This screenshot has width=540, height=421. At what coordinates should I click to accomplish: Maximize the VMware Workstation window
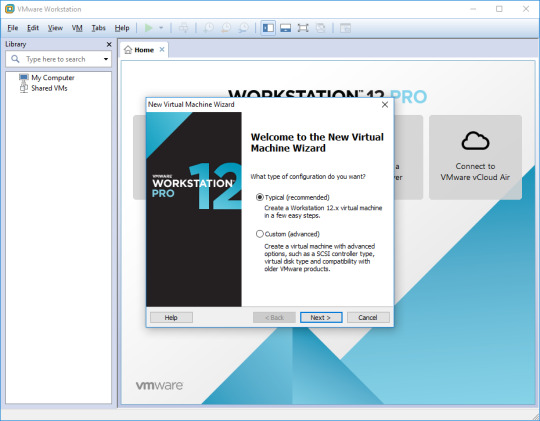pos(499,9)
